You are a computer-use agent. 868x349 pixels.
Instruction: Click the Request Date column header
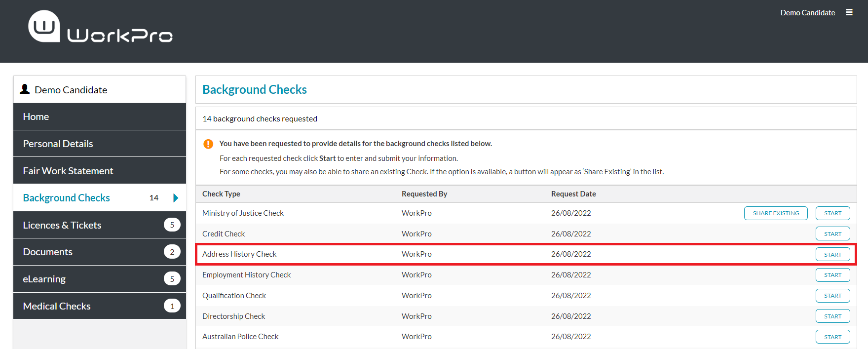pos(573,194)
